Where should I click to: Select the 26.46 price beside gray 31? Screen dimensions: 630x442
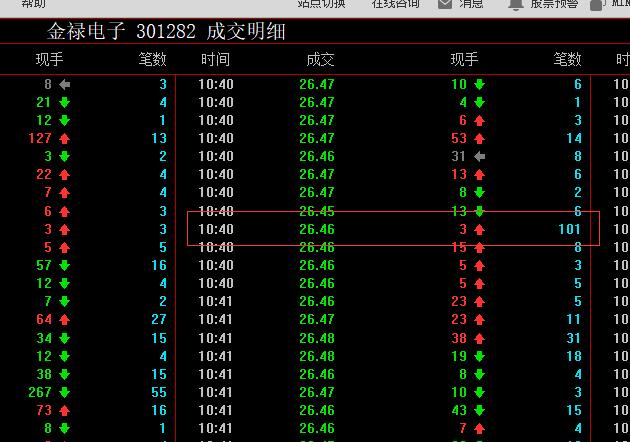tap(317, 156)
